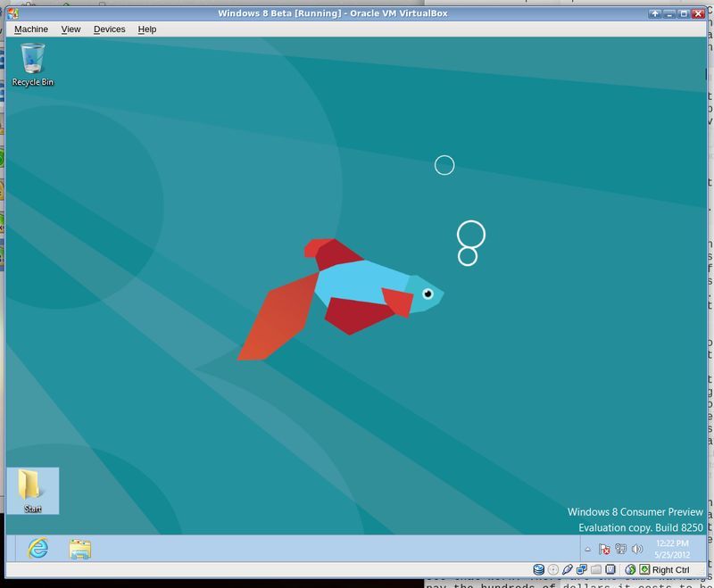Click the VirtualBox optical drive icon
This screenshot has width=714, height=588.
pyautogui.click(x=553, y=569)
